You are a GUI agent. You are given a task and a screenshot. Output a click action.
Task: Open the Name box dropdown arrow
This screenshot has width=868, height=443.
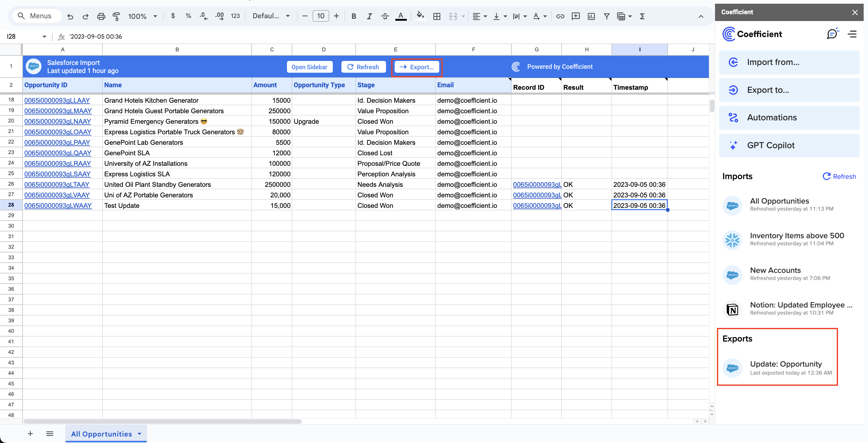click(44, 37)
